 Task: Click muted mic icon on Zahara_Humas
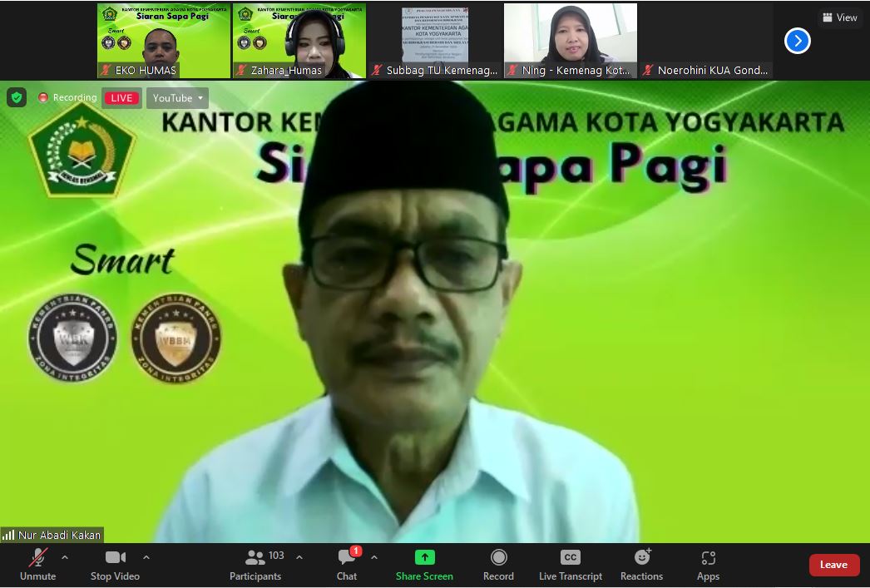(x=241, y=71)
